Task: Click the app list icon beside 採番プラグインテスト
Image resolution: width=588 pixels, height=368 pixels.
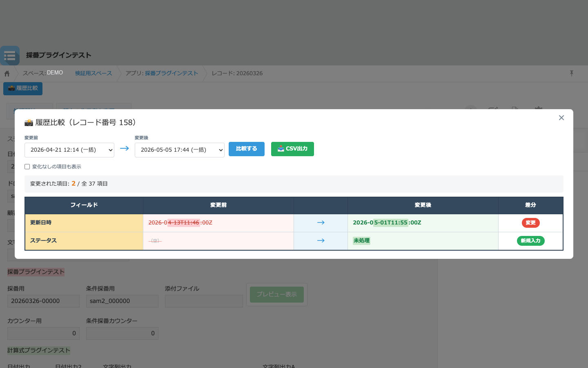Action: pos(10,56)
